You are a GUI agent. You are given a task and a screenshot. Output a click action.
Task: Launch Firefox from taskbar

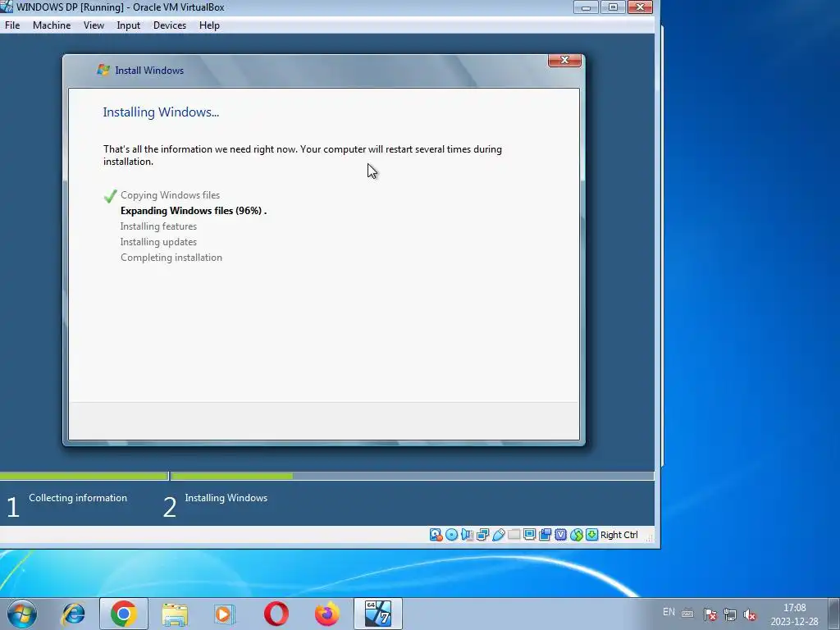coord(326,614)
